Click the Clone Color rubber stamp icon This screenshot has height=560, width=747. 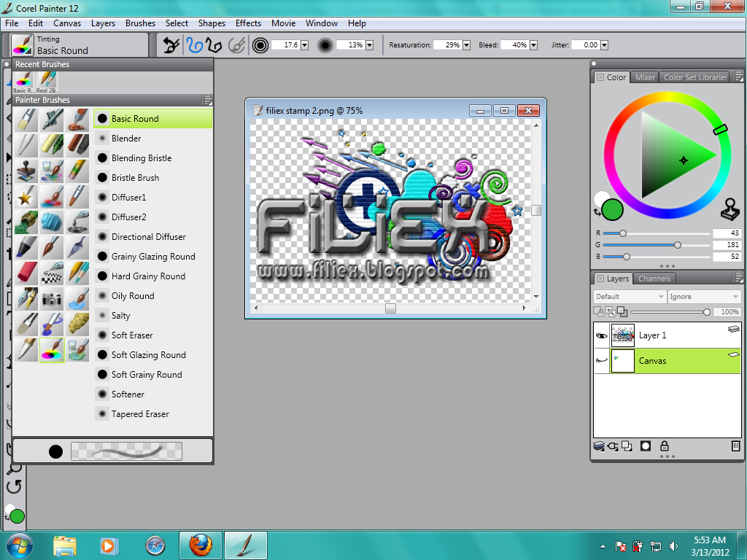pos(729,209)
